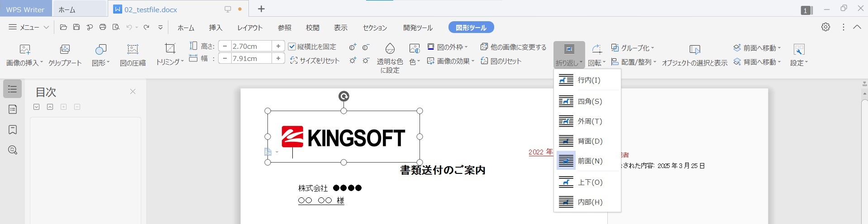Toggle the Wrap Text (折り返し) dropdown
The image size is (868, 224).
pos(569,55)
